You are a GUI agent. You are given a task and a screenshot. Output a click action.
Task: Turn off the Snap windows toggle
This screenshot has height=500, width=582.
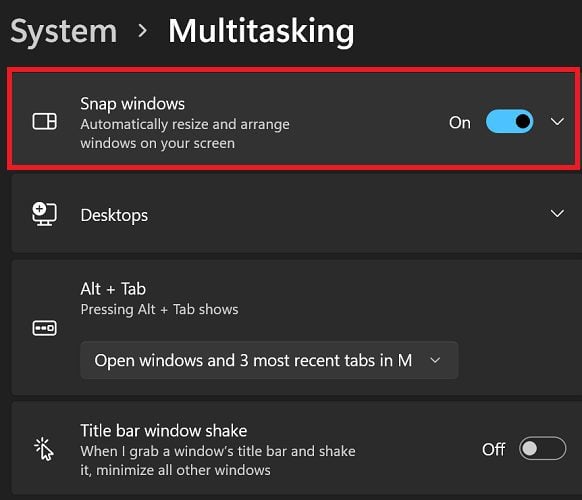510,121
